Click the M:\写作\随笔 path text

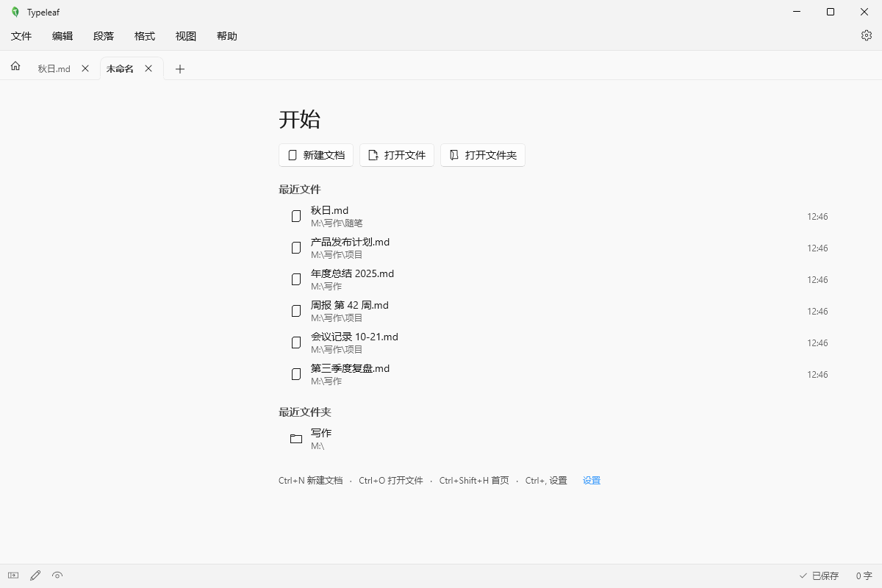(337, 223)
